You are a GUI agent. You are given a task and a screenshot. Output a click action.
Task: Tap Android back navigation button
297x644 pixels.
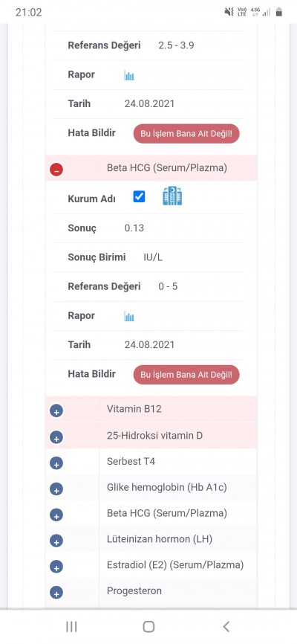point(226,626)
